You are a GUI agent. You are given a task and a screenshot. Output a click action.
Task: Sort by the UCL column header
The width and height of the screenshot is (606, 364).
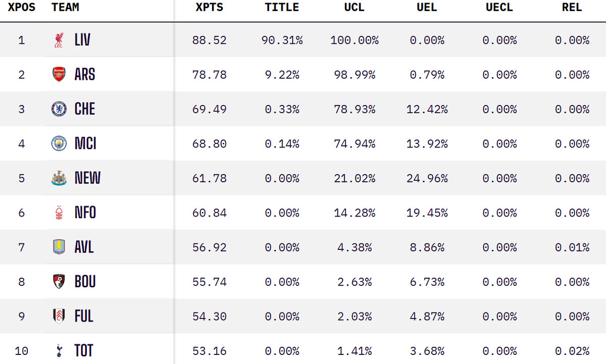(355, 8)
